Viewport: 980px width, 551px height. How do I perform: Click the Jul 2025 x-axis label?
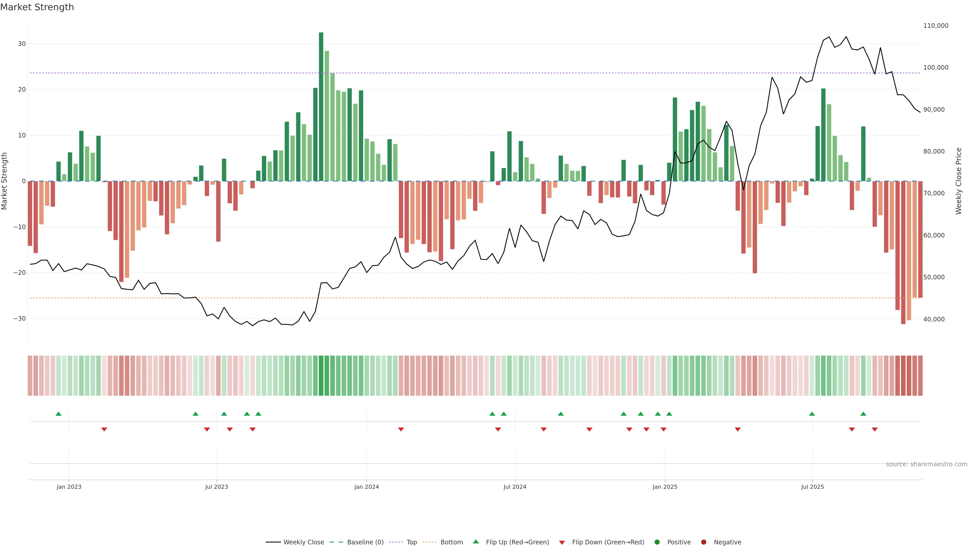(812, 487)
